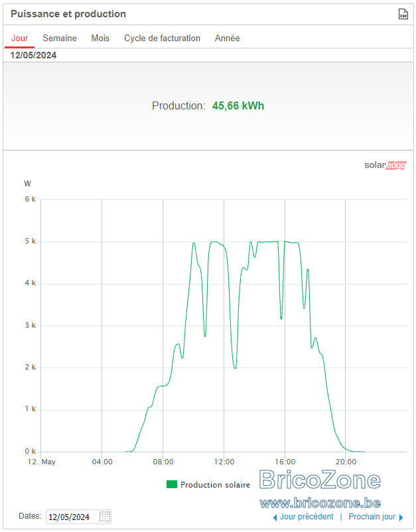This screenshot has width=416, height=532.
Task: Select the Mois tab
Action: (100, 38)
